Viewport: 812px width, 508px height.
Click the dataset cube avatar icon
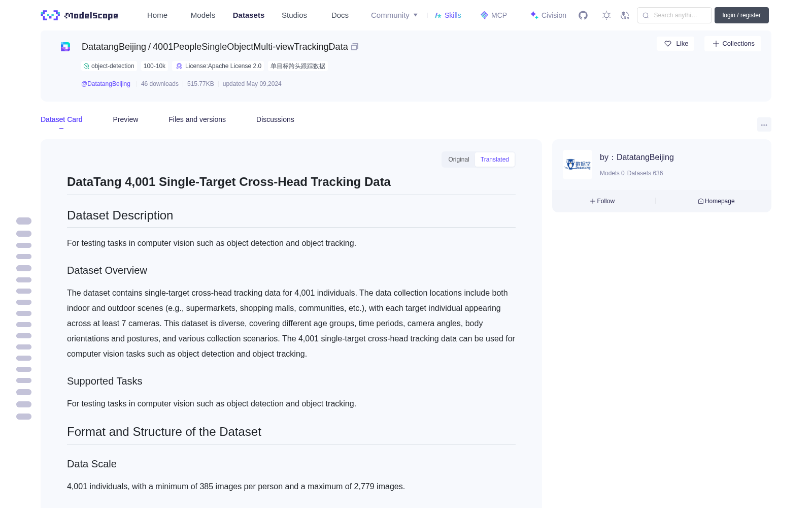pos(65,47)
